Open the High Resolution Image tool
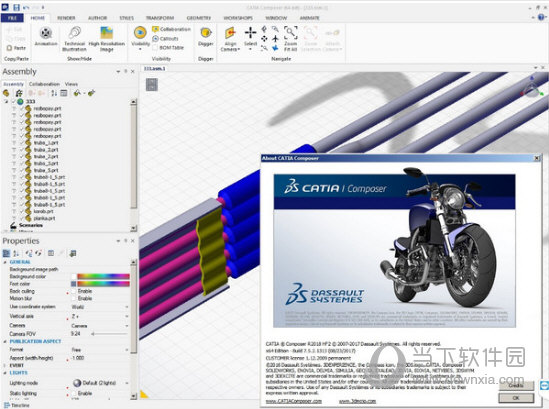Screen dimensions: 549x409 106,39
